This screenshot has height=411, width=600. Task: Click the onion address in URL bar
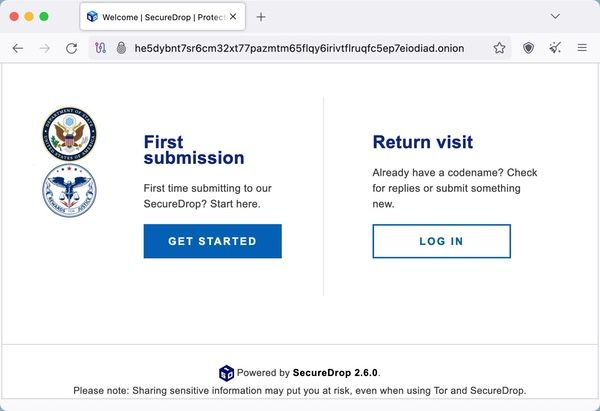(299, 48)
